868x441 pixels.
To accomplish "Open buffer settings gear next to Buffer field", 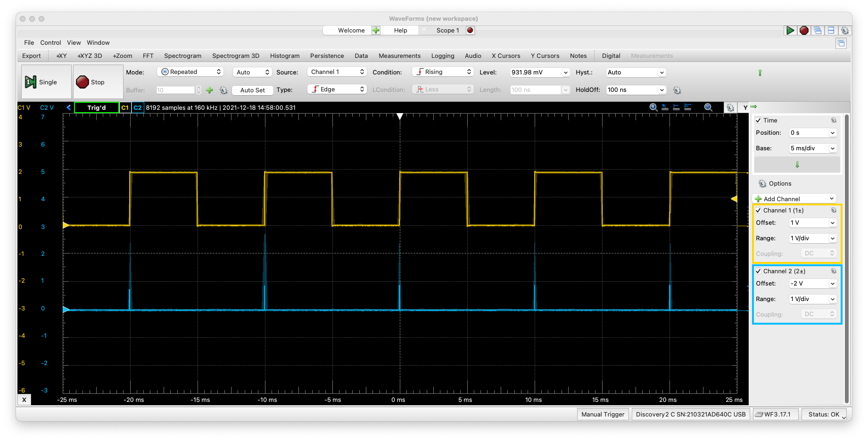I will [223, 90].
